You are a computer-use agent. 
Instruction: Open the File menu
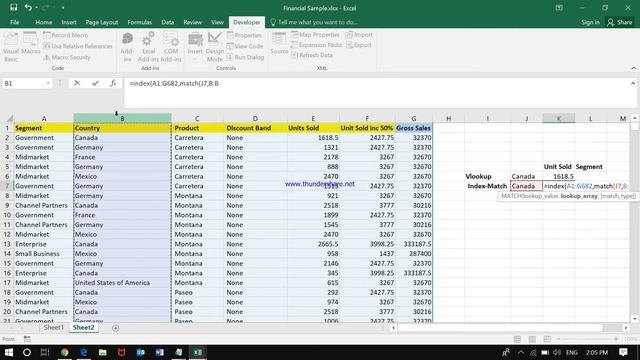click(x=15, y=22)
